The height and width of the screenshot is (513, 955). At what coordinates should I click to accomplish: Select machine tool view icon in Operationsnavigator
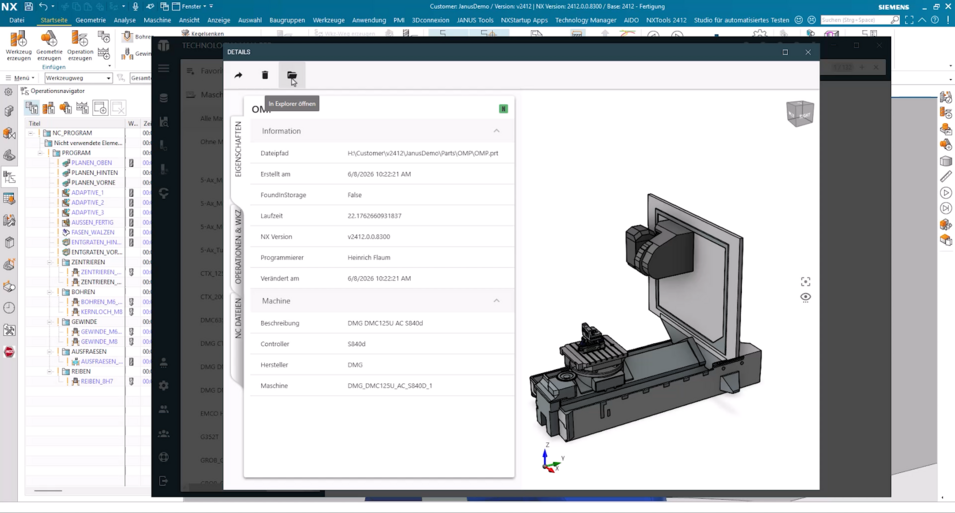click(49, 108)
